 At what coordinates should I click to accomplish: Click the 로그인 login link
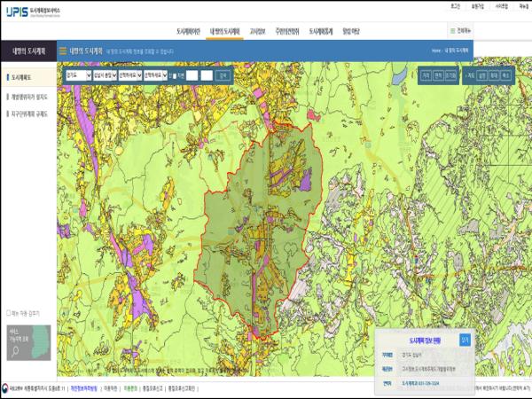click(x=455, y=5)
